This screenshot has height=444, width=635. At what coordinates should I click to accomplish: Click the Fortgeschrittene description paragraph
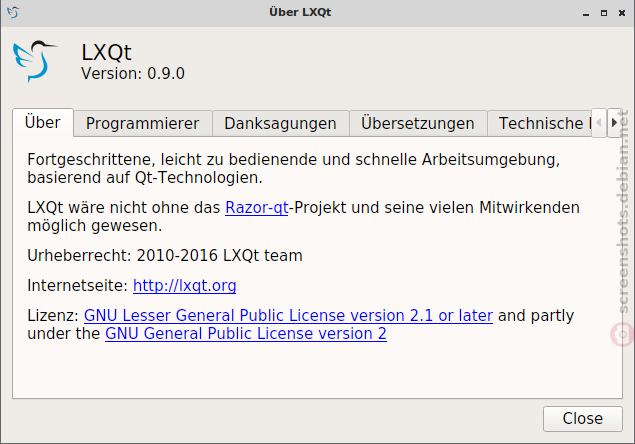click(x=294, y=169)
